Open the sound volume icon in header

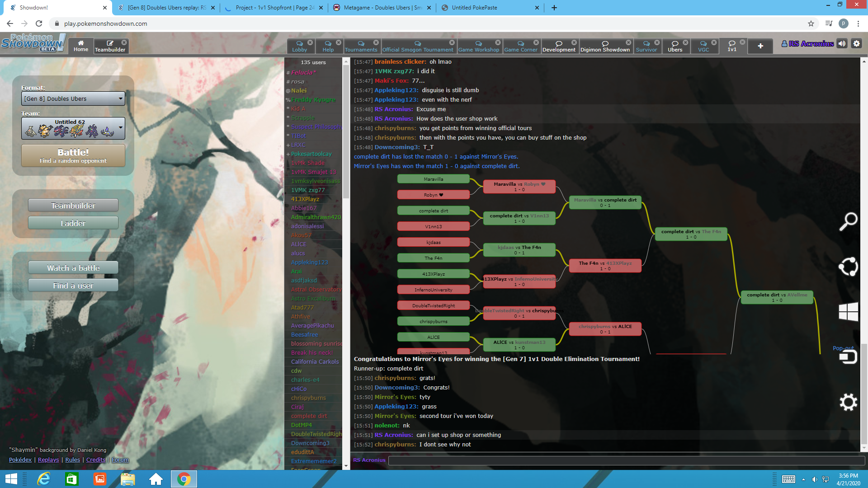[x=842, y=44]
